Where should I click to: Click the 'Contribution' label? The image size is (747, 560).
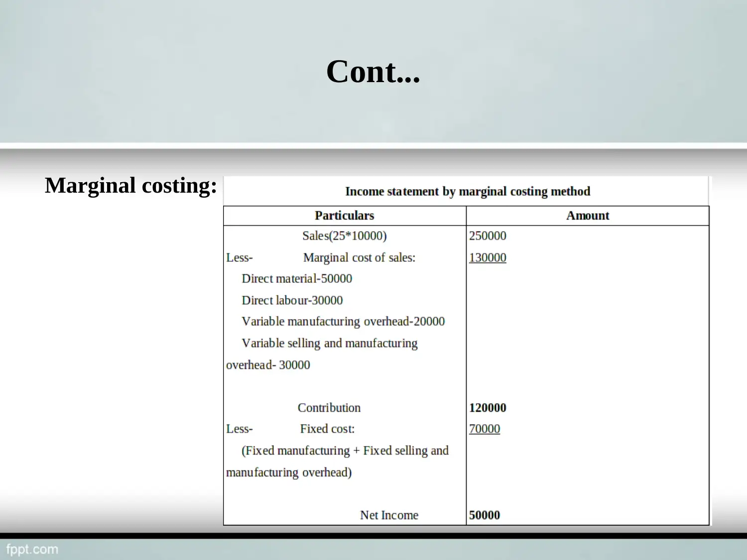pos(329,408)
